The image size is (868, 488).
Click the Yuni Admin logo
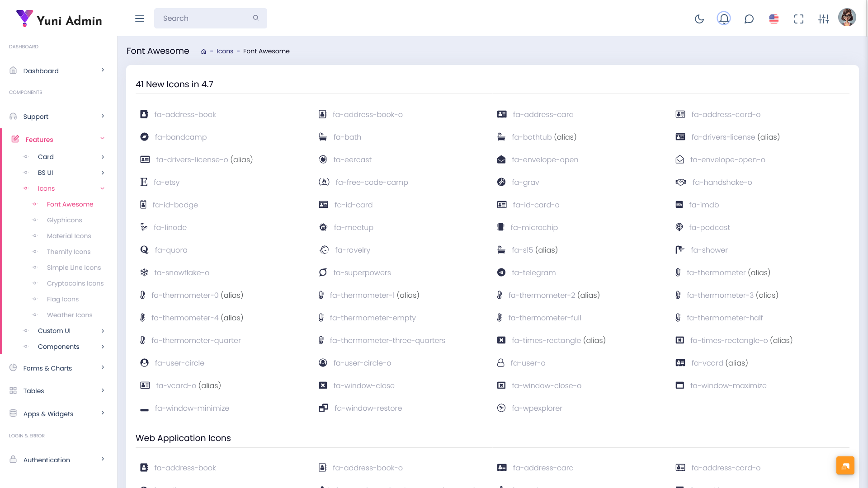tap(59, 19)
